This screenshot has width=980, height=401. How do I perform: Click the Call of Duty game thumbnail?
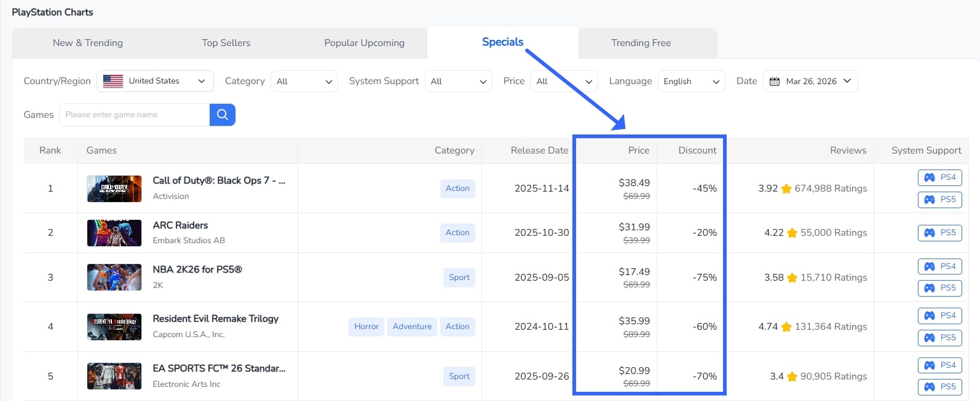point(114,189)
